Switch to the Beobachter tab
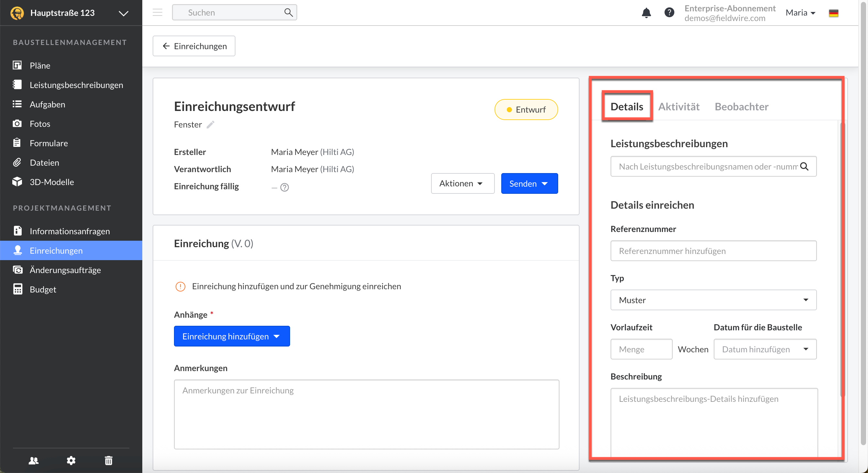The height and width of the screenshot is (473, 868). (741, 106)
